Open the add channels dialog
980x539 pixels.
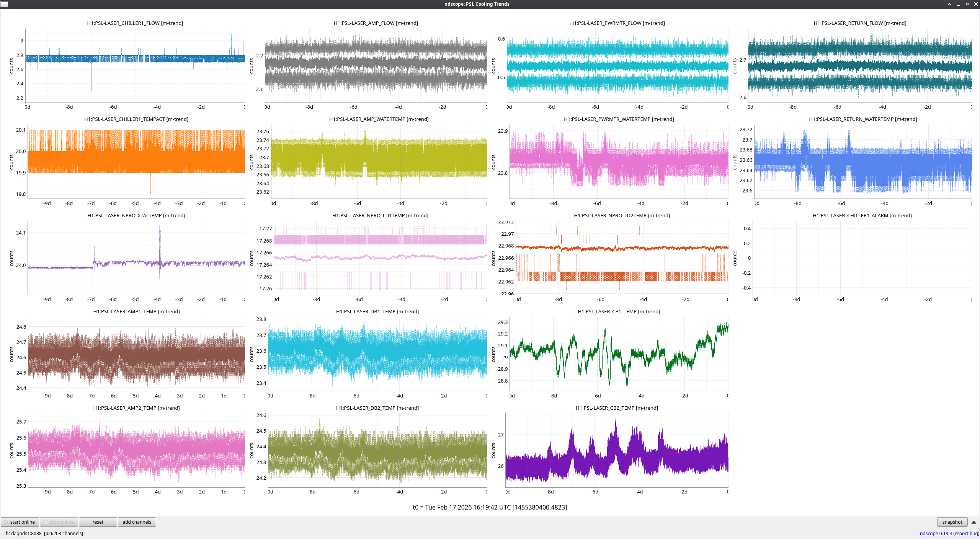click(x=137, y=522)
